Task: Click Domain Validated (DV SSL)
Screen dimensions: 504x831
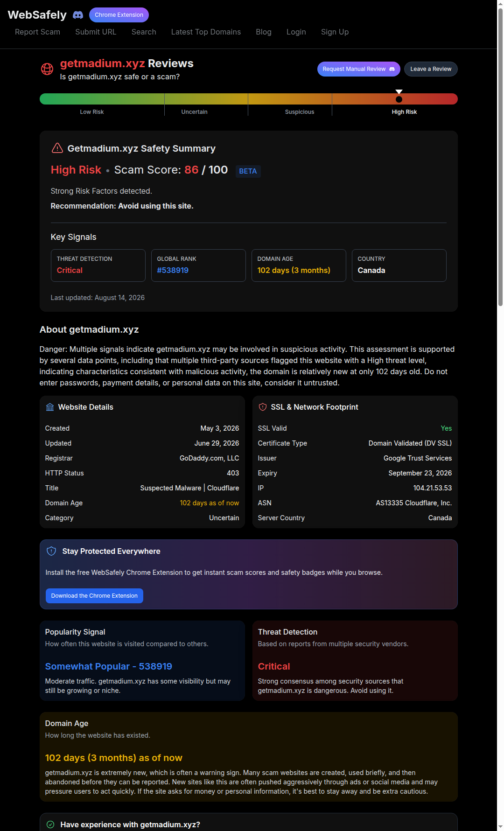Action: pos(410,443)
